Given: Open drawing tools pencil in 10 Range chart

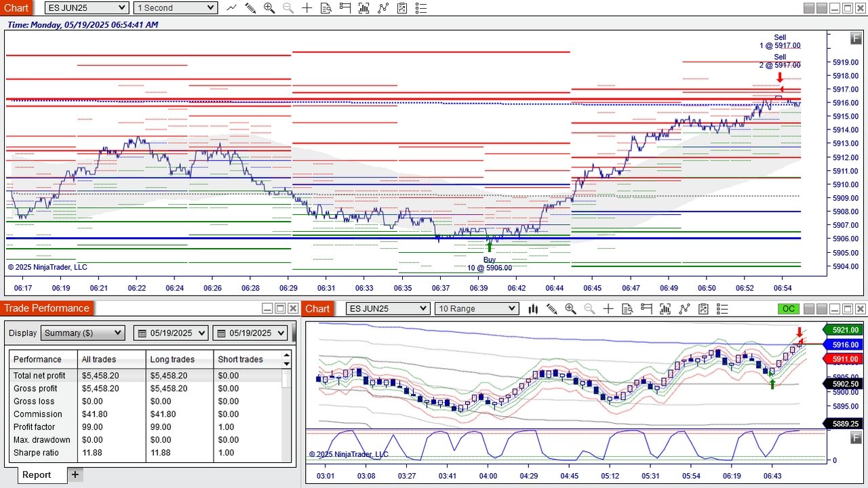Looking at the screenshot, I should coord(552,309).
